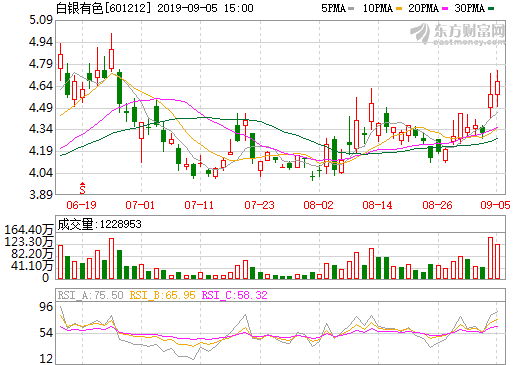Click the magenta 20PMA color marker

tap(445, 9)
